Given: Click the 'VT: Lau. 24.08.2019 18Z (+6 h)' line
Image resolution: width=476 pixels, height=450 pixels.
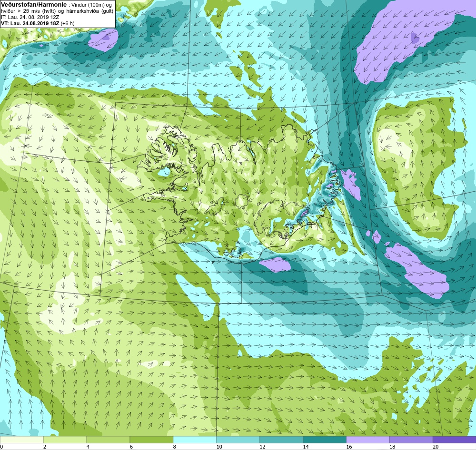Looking at the screenshot, I should tap(38, 23).
